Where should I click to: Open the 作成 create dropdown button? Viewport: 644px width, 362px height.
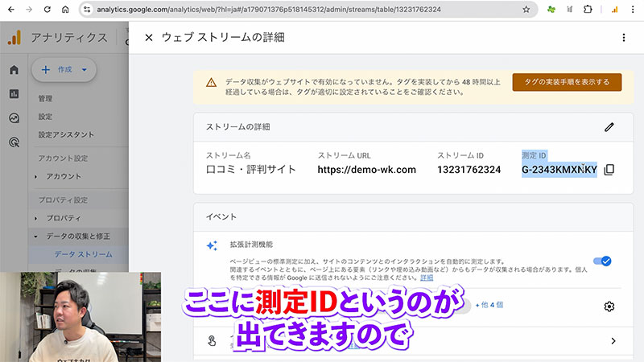click(64, 70)
